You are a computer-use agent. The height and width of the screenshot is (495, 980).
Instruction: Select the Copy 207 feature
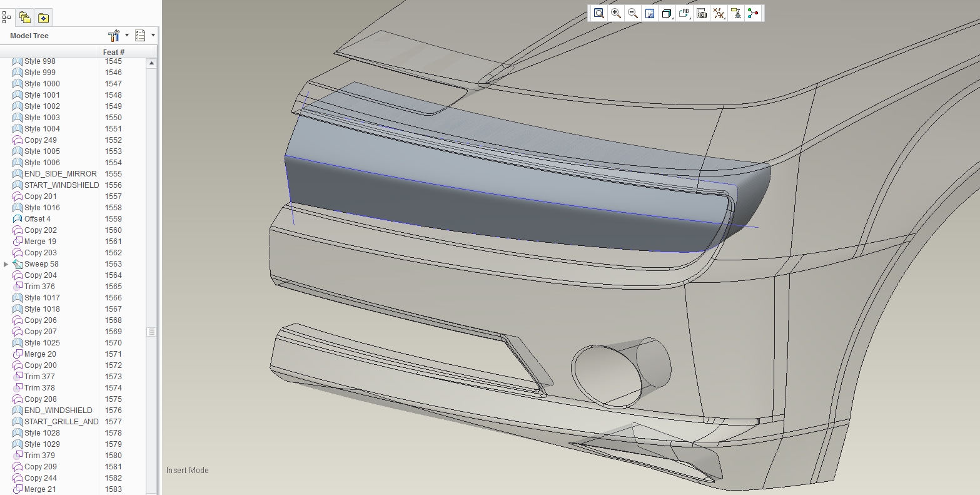[41, 332]
